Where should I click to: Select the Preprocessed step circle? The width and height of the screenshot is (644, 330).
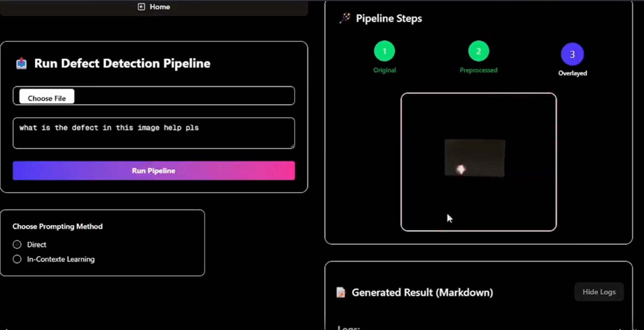click(x=478, y=51)
